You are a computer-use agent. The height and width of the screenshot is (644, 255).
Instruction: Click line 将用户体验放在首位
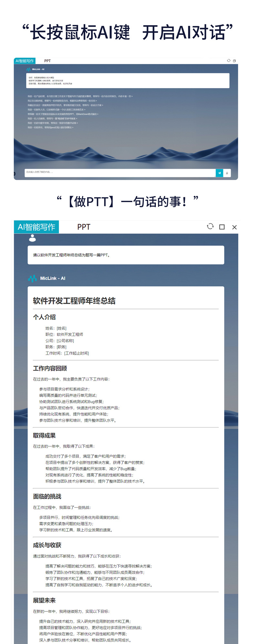[x=83, y=634]
